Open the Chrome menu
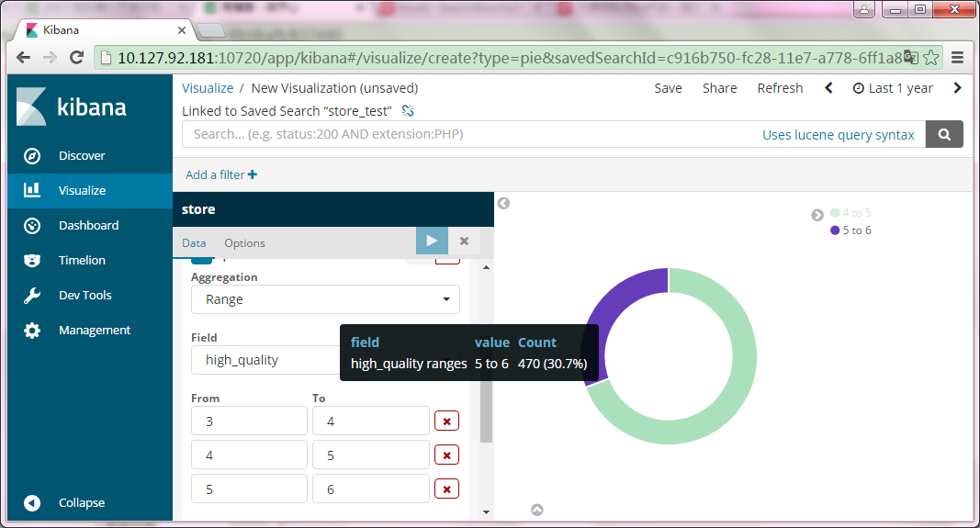 [957, 58]
